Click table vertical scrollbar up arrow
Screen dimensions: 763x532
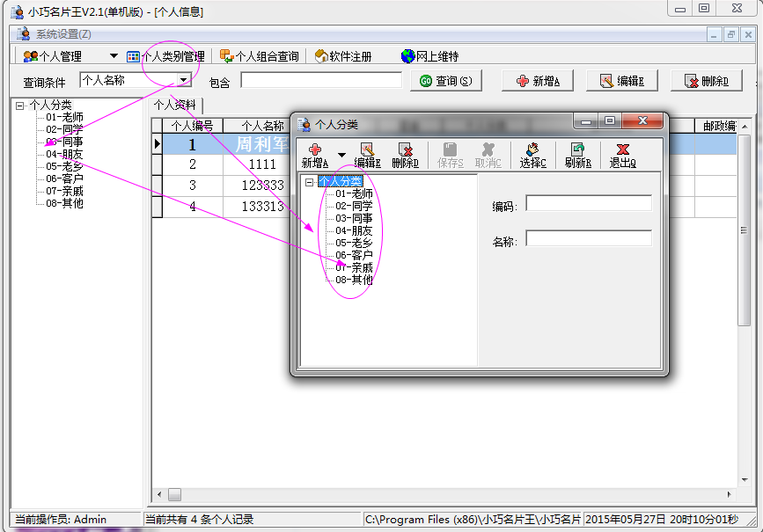745,127
